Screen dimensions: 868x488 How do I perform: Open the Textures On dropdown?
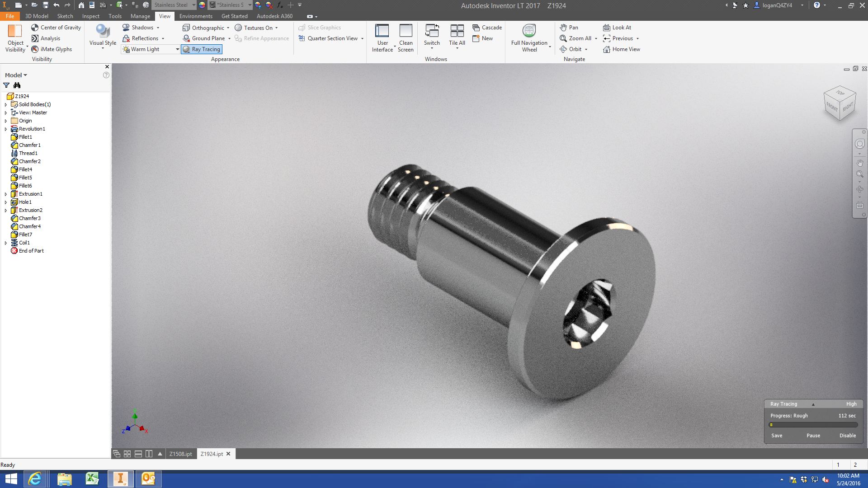[276, 28]
